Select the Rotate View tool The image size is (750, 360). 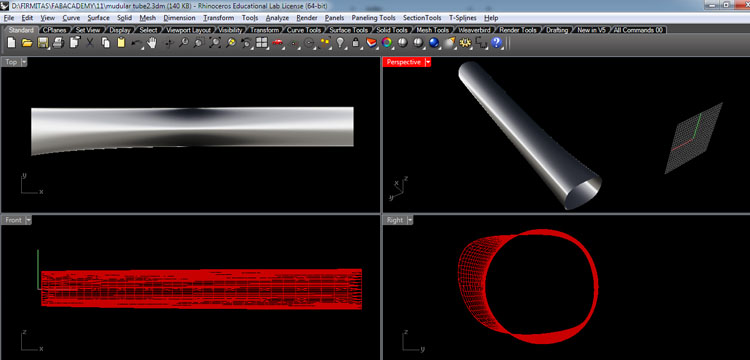pos(168,43)
